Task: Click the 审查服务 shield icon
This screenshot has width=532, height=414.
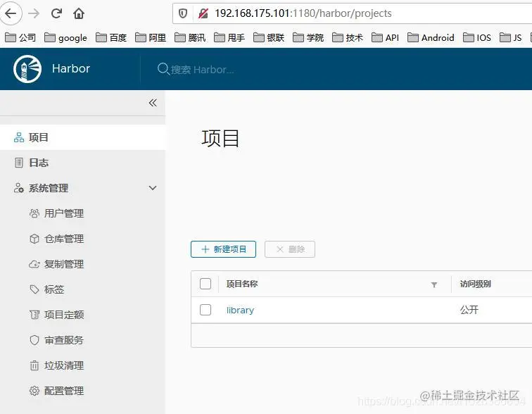Action: pos(34,340)
